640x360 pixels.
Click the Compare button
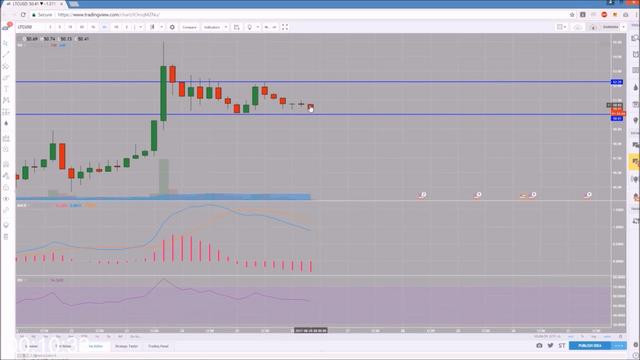tap(189, 27)
